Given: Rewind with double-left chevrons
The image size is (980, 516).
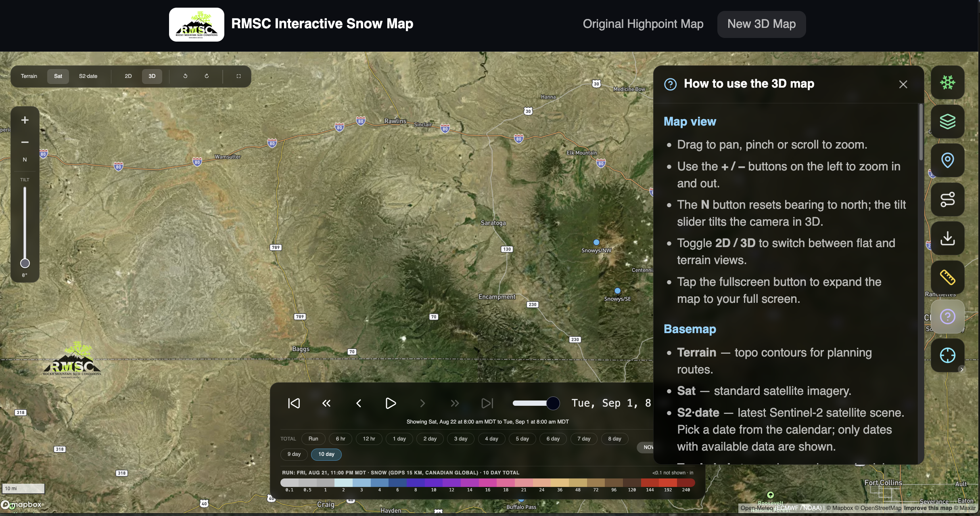Looking at the screenshot, I should [326, 403].
